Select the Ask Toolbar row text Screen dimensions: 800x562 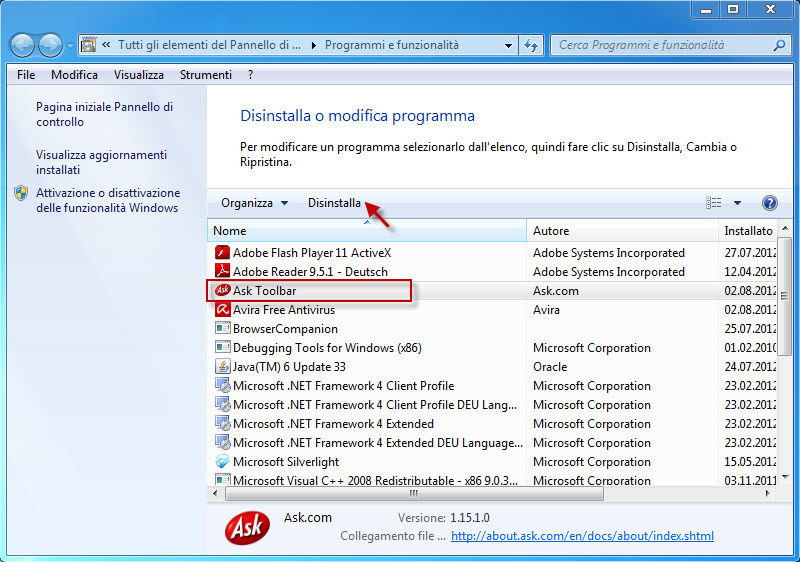point(264,291)
